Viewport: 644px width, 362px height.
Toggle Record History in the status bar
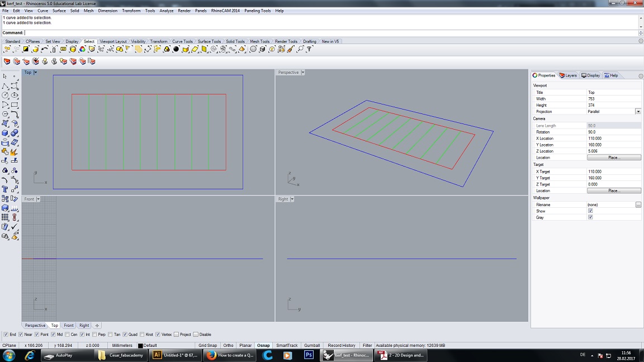[x=342, y=346]
